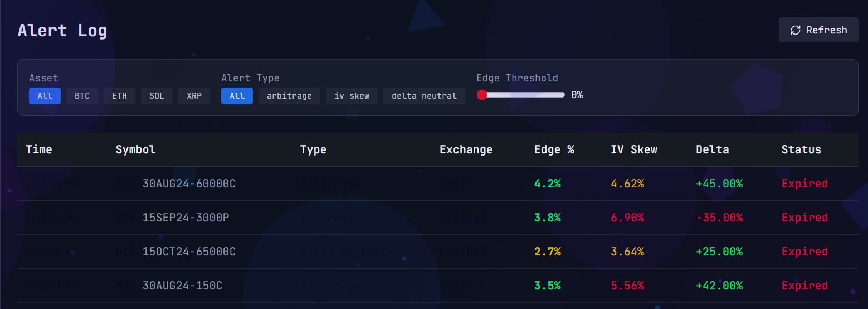Image resolution: width=868 pixels, height=309 pixels.
Task: Select the 30AUG24-150C symbol row
Action: click(x=437, y=286)
